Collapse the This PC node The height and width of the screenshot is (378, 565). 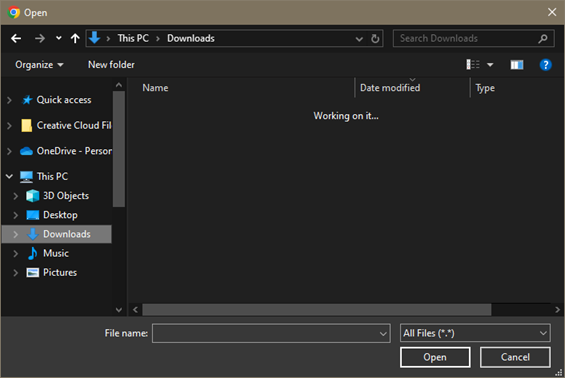(x=10, y=177)
